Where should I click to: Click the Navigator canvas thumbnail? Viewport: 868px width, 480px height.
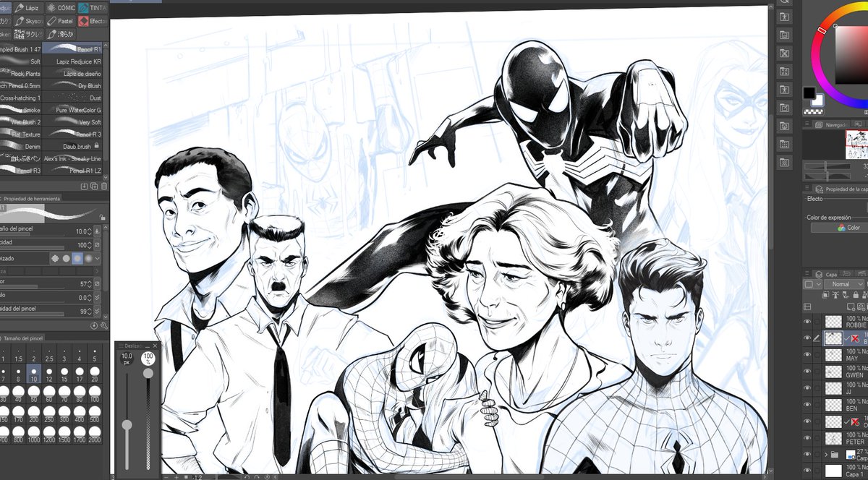click(x=856, y=145)
